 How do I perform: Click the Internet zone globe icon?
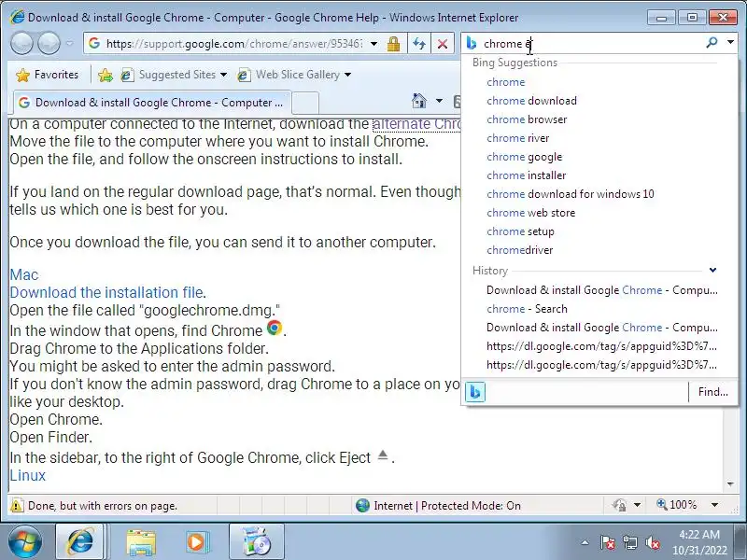(x=362, y=505)
